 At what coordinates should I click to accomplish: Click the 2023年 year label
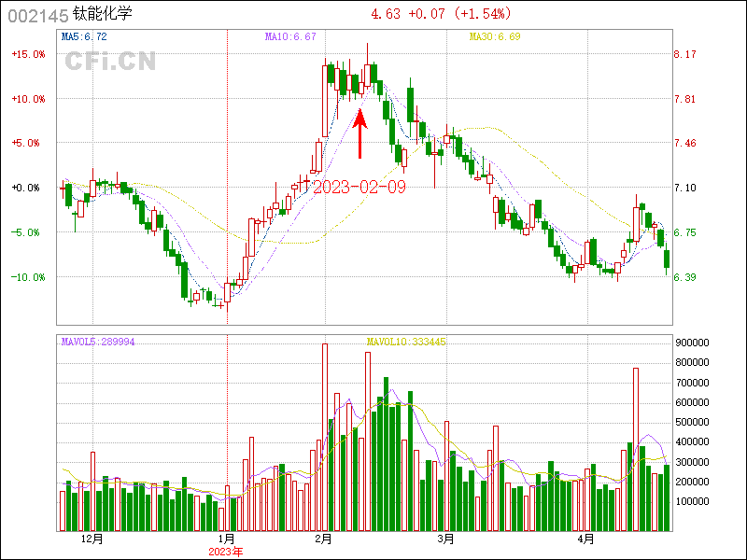point(225,552)
